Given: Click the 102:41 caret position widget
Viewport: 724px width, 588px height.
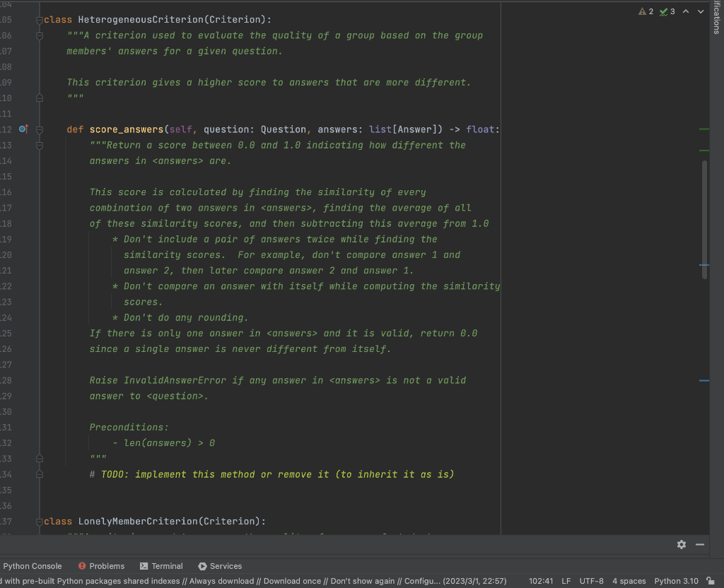Looking at the screenshot, I should [x=541, y=580].
